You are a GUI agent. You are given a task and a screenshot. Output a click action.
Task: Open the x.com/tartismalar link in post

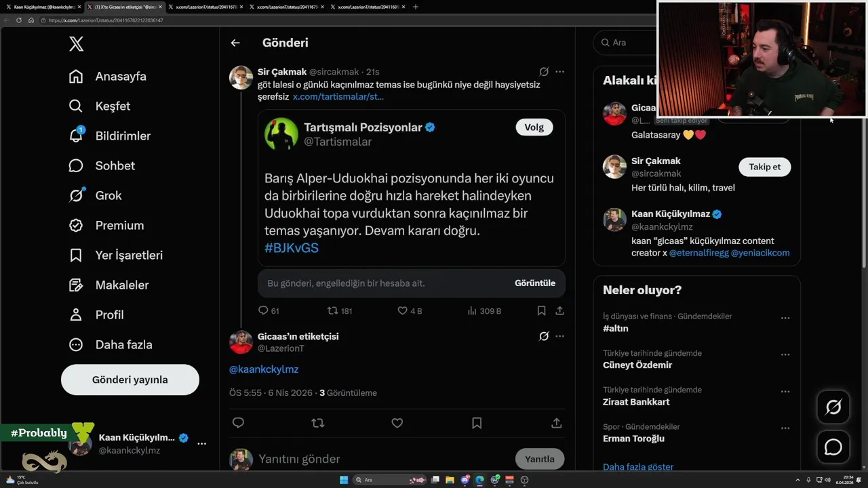pyautogui.click(x=338, y=97)
